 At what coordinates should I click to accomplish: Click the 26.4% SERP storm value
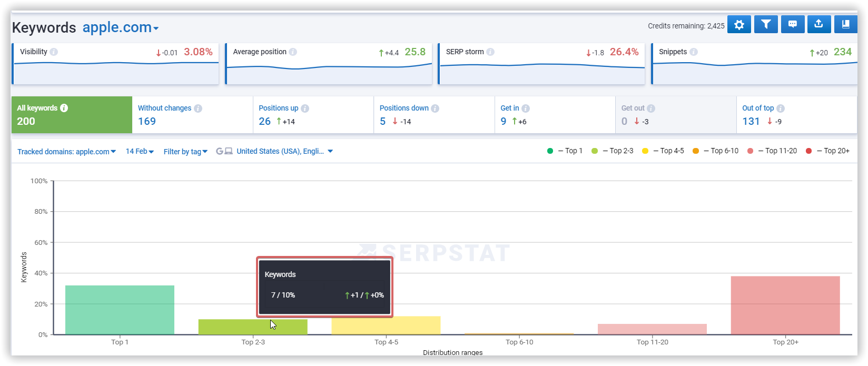click(x=624, y=52)
